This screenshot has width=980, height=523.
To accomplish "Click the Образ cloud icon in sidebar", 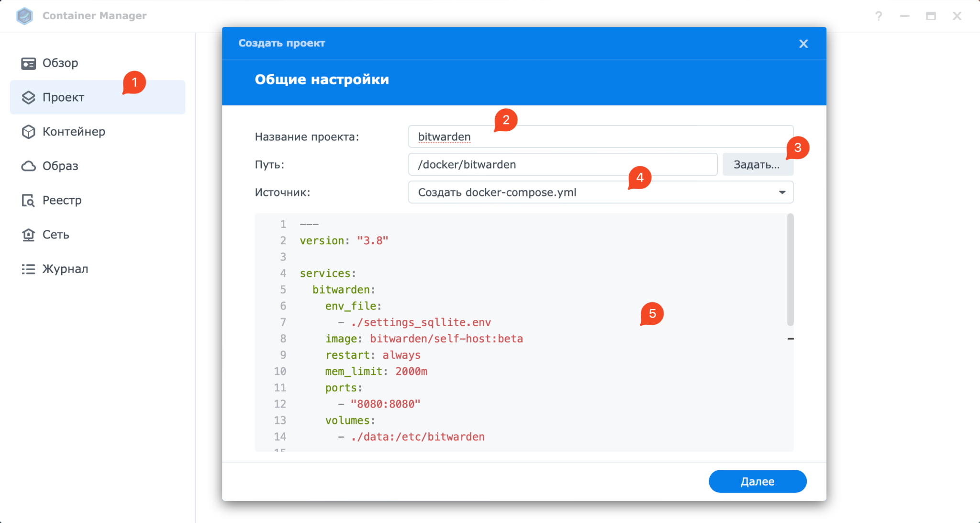I will pyautogui.click(x=28, y=166).
